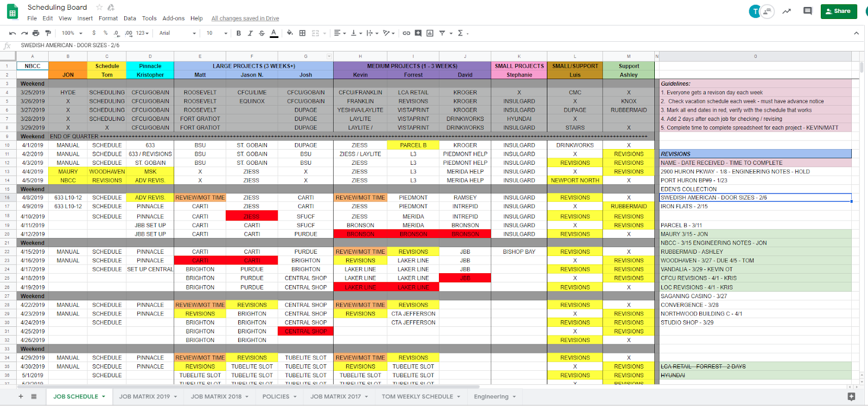Create a filter
Image resolution: width=868 pixels, height=406 pixels.
point(442,33)
